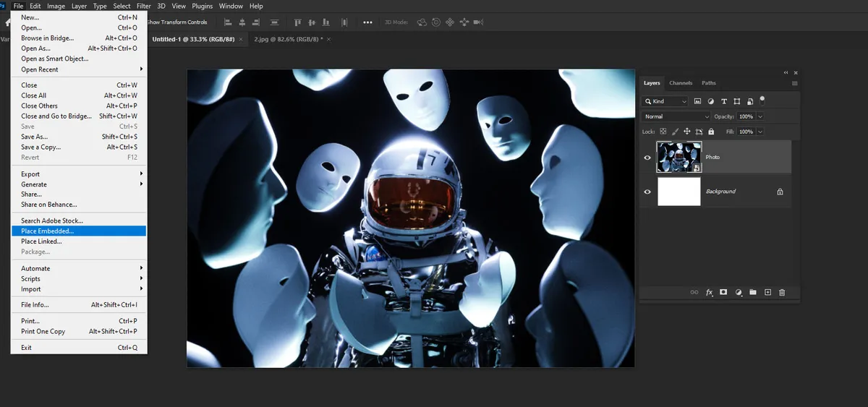Click the distribute horizontally icon
This screenshot has height=407, width=868.
pyautogui.click(x=344, y=22)
